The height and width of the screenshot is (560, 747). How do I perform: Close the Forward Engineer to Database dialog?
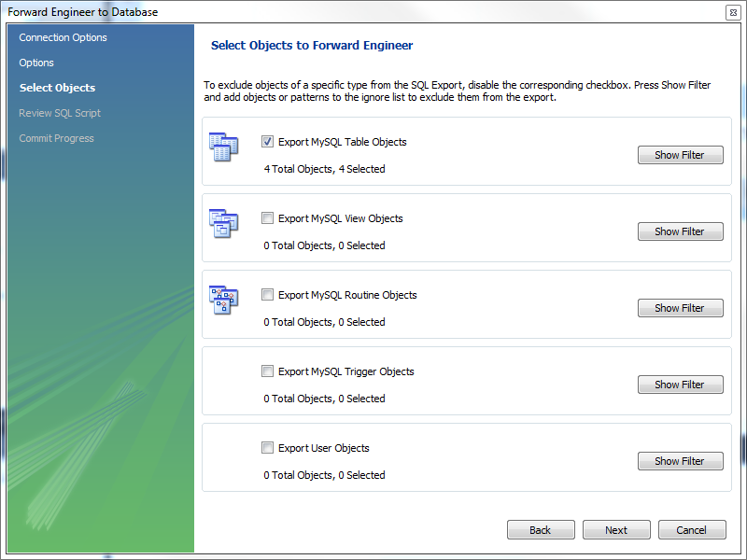point(733,12)
